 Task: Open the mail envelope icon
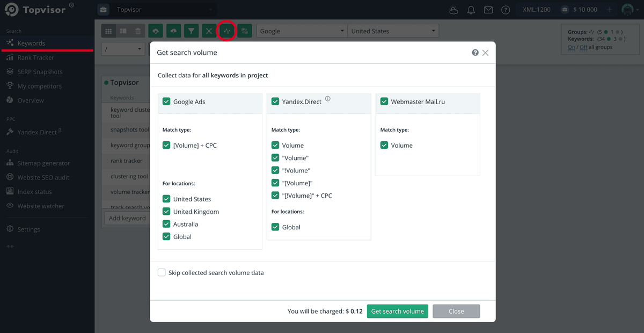click(488, 10)
